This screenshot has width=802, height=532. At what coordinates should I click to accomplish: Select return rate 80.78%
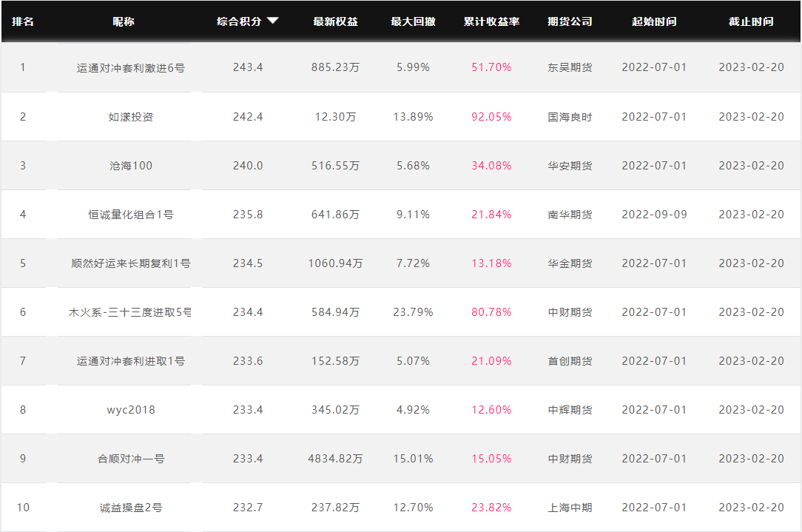click(x=491, y=312)
